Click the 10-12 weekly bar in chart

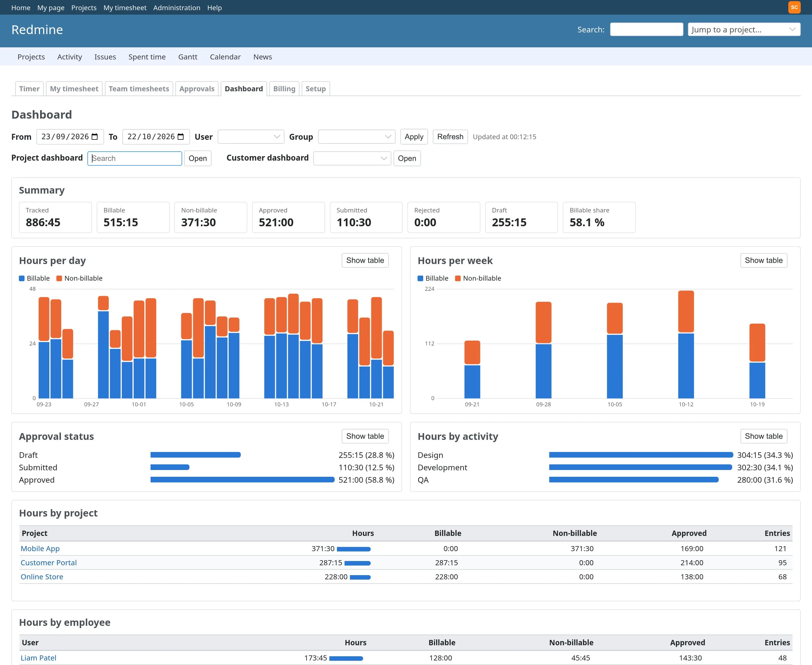(x=685, y=344)
